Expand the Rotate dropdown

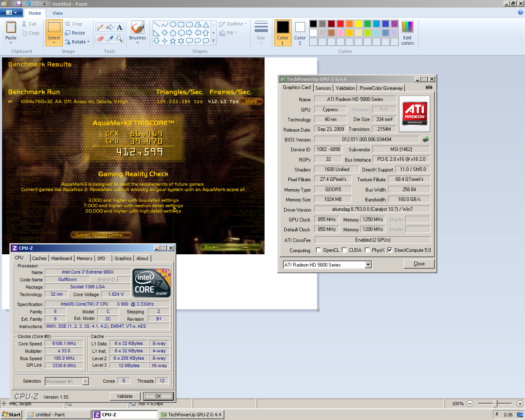[x=88, y=42]
